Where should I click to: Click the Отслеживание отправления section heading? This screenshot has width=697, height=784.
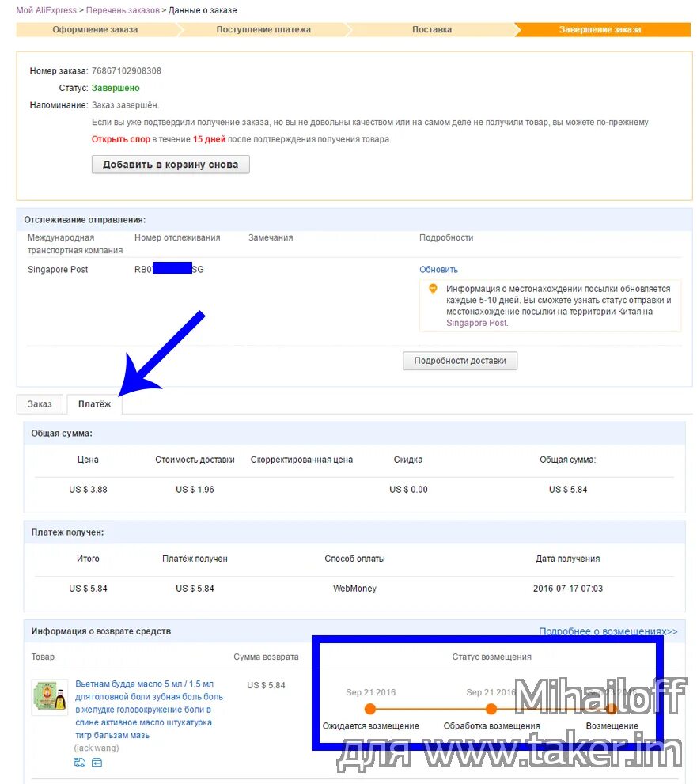(x=85, y=219)
